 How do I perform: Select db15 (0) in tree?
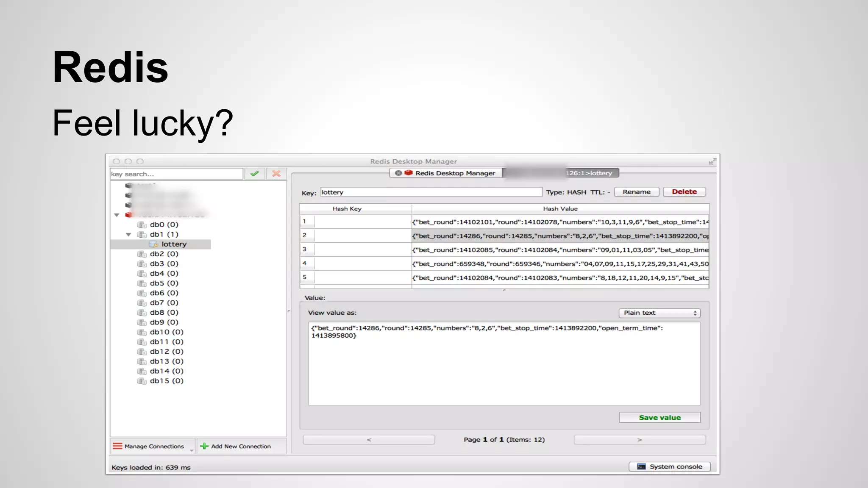tap(167, 381)
